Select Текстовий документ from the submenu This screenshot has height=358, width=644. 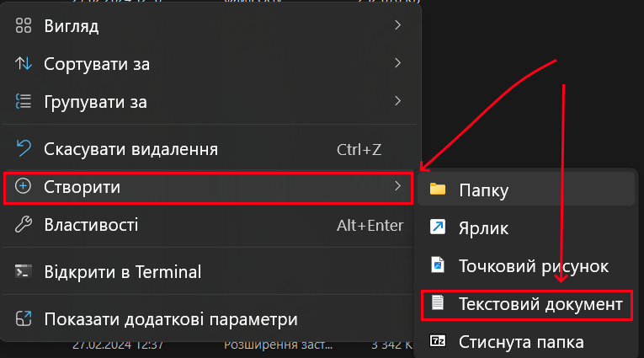click(x=540, y=303)
